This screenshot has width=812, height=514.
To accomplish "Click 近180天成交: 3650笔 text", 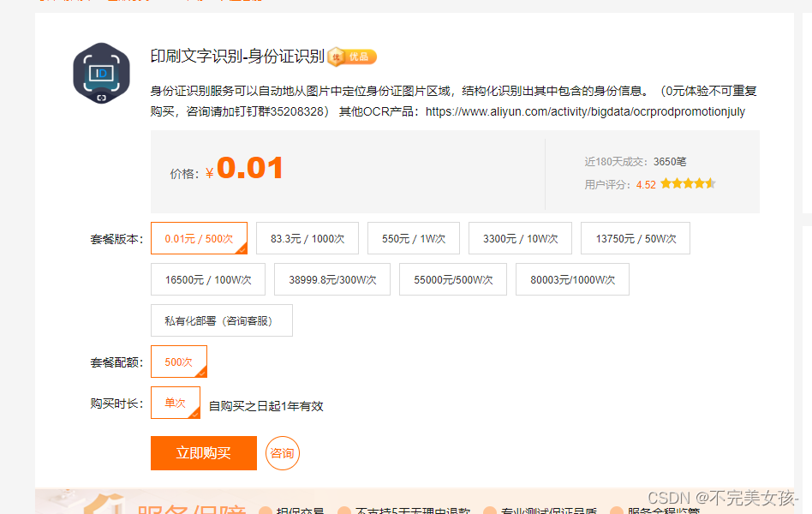I will pos(636,162).
